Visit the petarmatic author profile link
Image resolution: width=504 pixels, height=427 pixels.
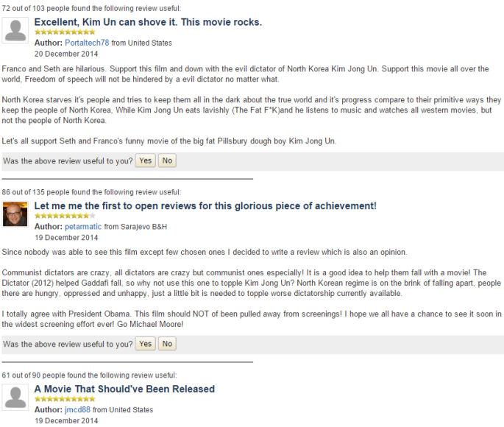tap(83, 227)
